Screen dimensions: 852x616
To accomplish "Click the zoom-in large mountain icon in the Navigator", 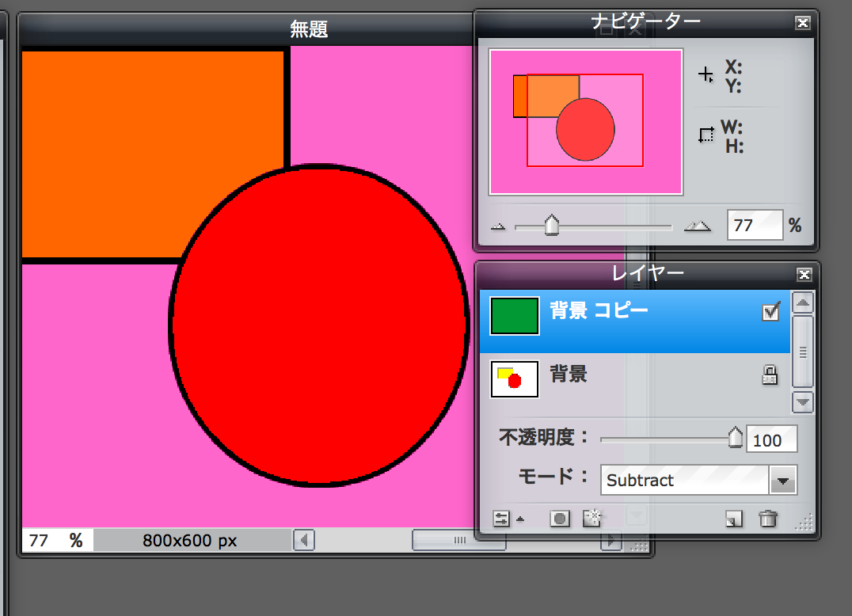I will click(697, 226).
